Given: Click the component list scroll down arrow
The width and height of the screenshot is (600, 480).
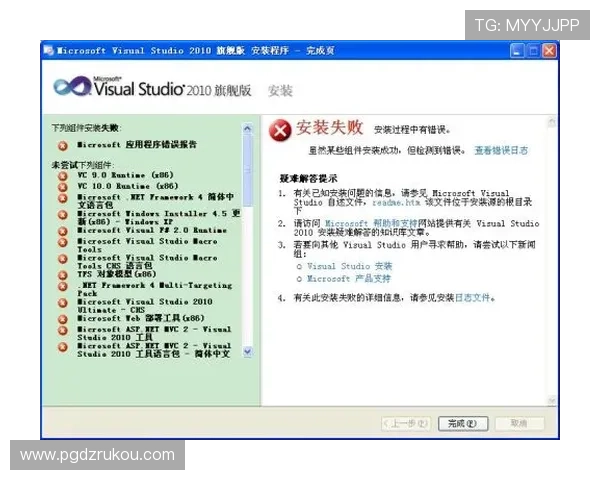Looking at the screenshot, I should pyautogui.click(x=248, y=351).
